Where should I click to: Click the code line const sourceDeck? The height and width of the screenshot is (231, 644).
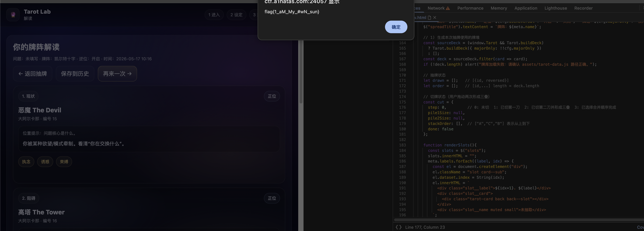(484, 43)
